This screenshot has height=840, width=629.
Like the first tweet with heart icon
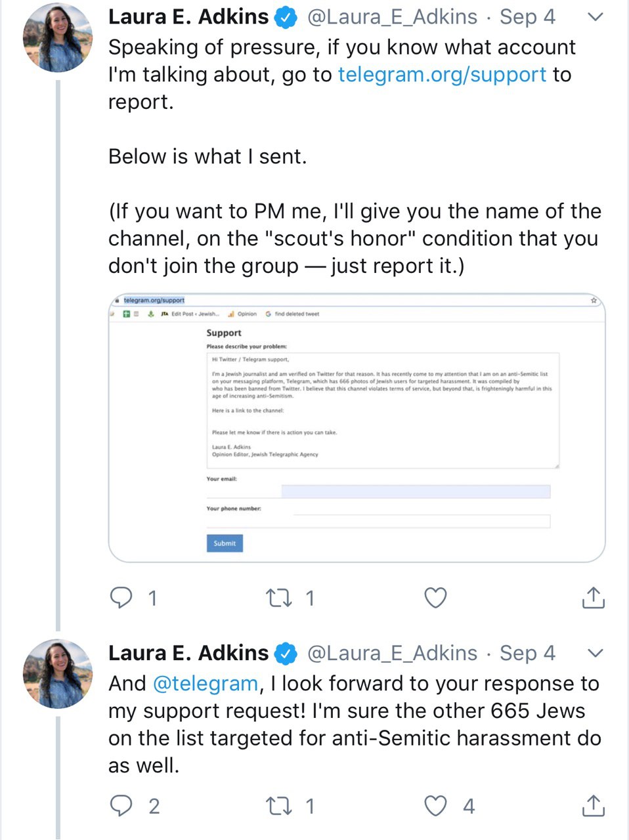click(435, 598)
